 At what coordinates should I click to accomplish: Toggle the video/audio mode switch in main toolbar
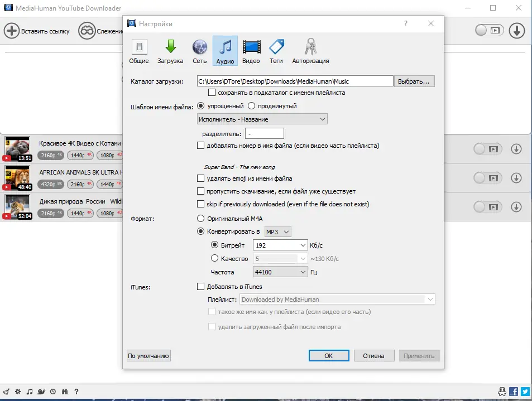tap(489, 31)
